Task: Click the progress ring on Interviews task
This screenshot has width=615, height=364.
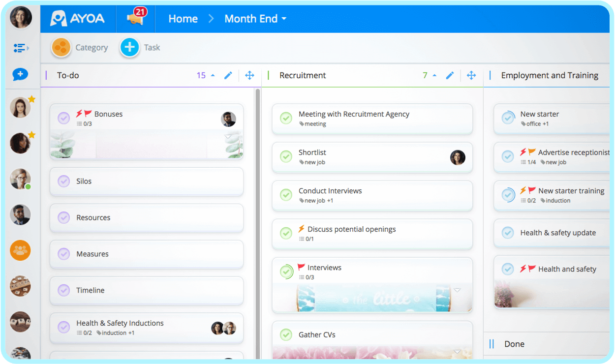Action: 286,272
